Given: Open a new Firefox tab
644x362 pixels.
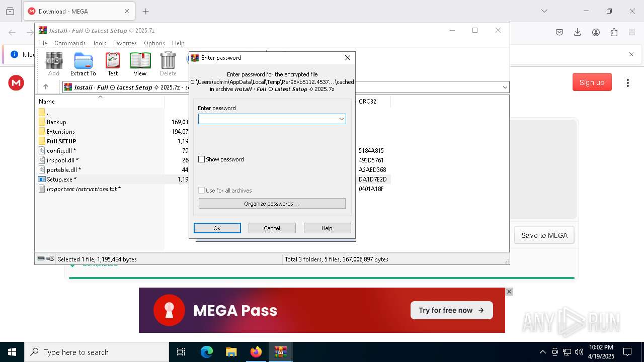Looking at the screenshot, I should [x=145, y=11].
